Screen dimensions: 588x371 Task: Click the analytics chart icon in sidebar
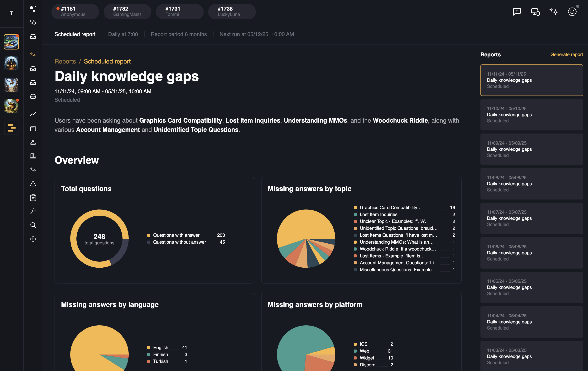[33, 115]
